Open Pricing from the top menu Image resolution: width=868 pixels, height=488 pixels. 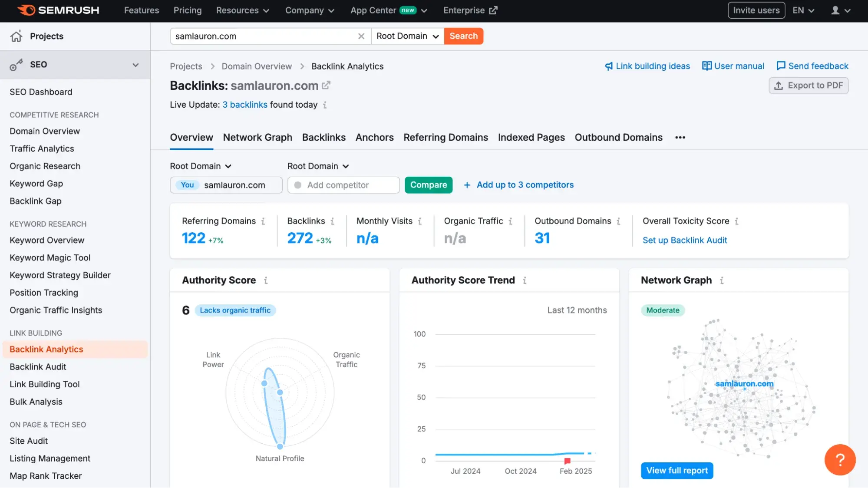pyautogui.click(x=187, y=10)
